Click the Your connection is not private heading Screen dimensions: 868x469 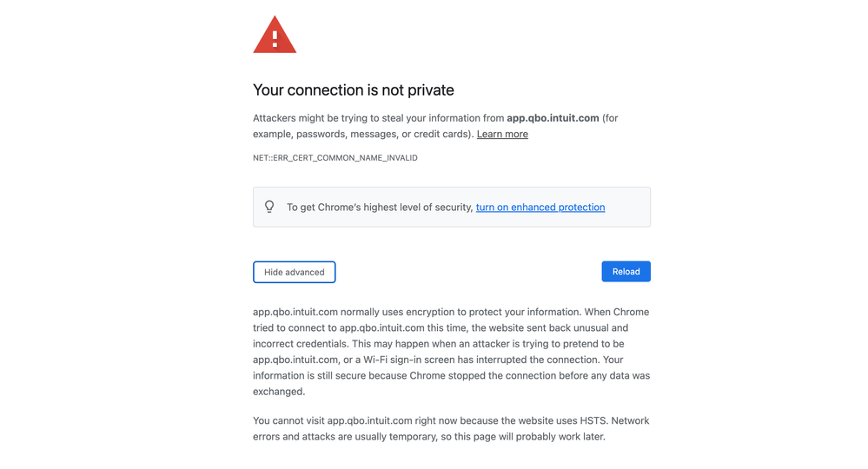tap(353, 90)
